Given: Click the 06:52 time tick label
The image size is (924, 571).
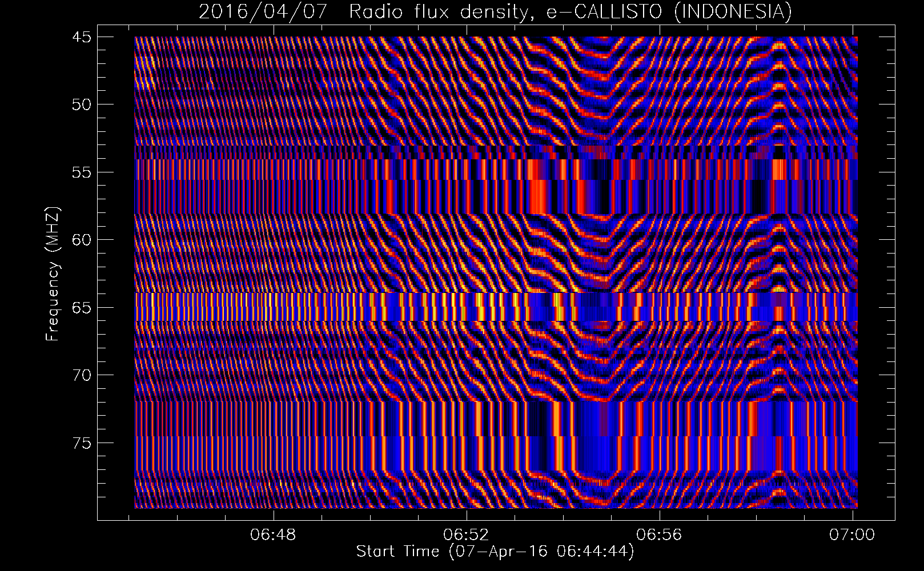Looking at the screenshot, I should 467,534.
